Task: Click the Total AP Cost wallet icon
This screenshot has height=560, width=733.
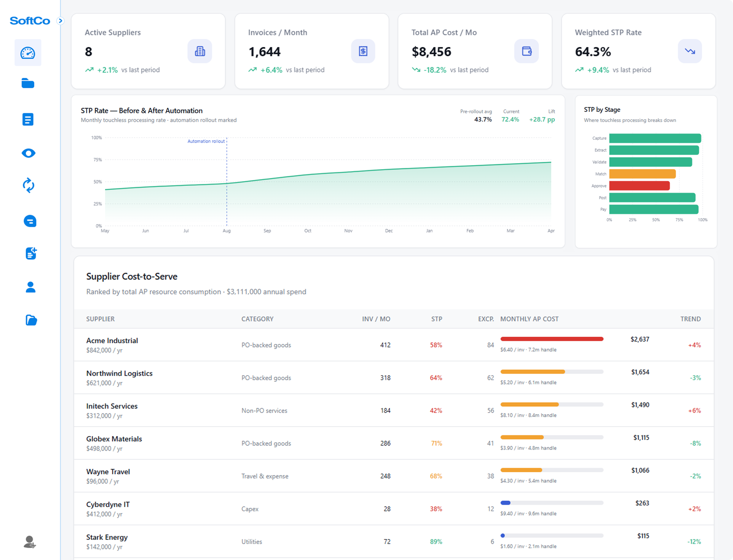Action: (x=527, y=51)
